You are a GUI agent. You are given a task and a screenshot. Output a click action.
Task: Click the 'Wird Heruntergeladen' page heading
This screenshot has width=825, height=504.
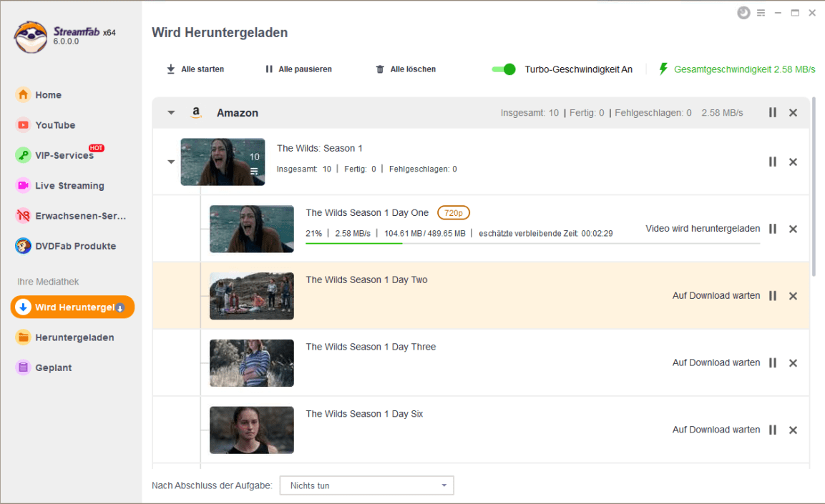(x=220, y=33)
